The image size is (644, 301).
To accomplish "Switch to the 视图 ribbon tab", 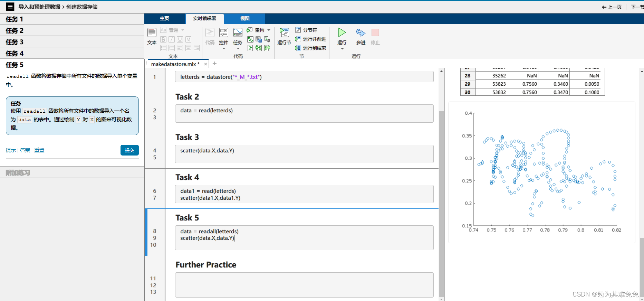I will click(x=245, y=18).
